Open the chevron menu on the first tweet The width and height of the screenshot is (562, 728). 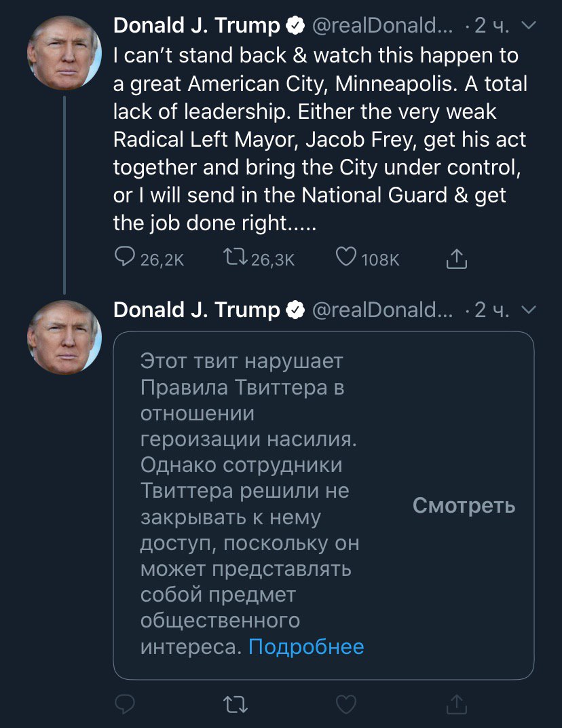528,26
